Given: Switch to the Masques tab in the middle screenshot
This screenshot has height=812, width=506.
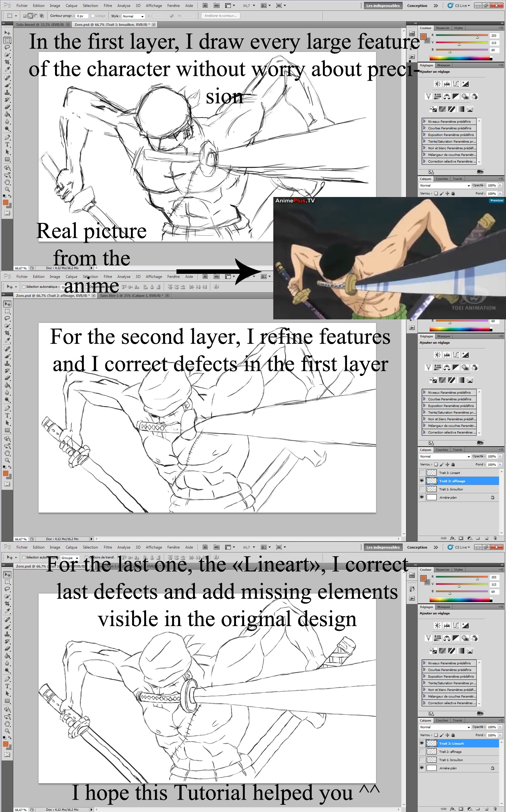Looking at the screenshot, I should [x=444, y=336].
